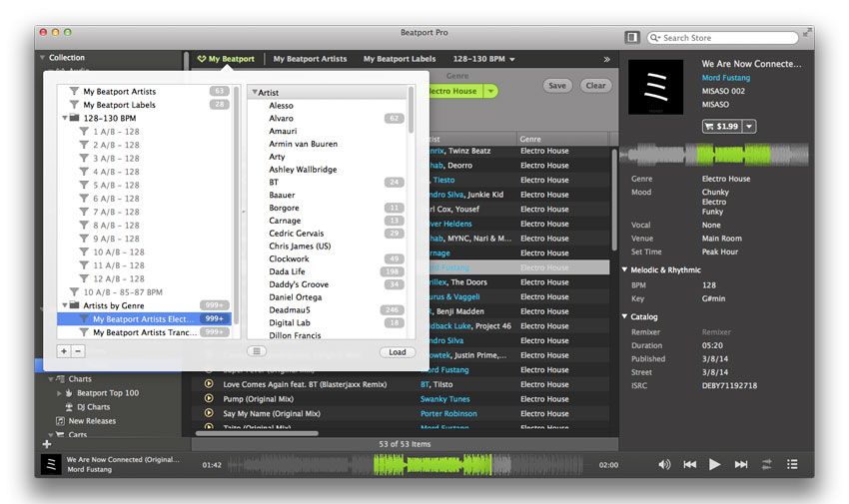Select Armin van Buuren in artist list
This screenshot has width=849, height=504.
(304, 144)
